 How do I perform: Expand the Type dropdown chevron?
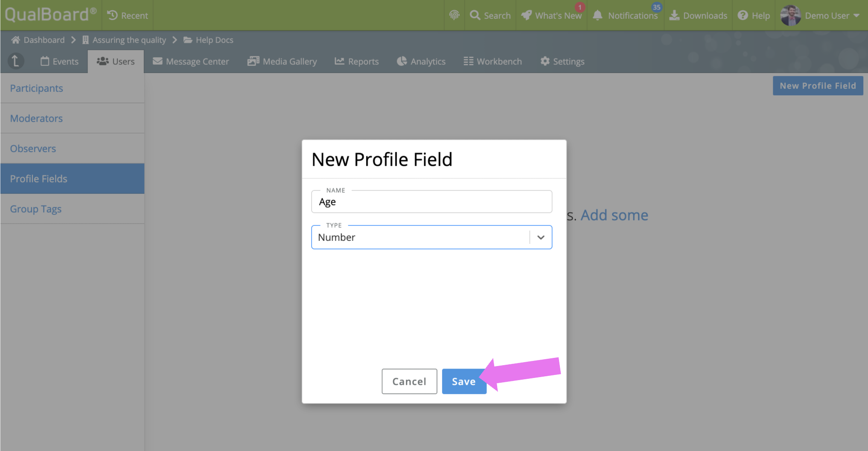click(541, 237)
